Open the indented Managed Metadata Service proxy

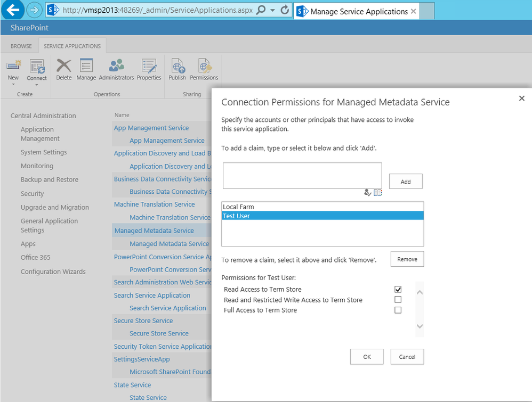170,244
